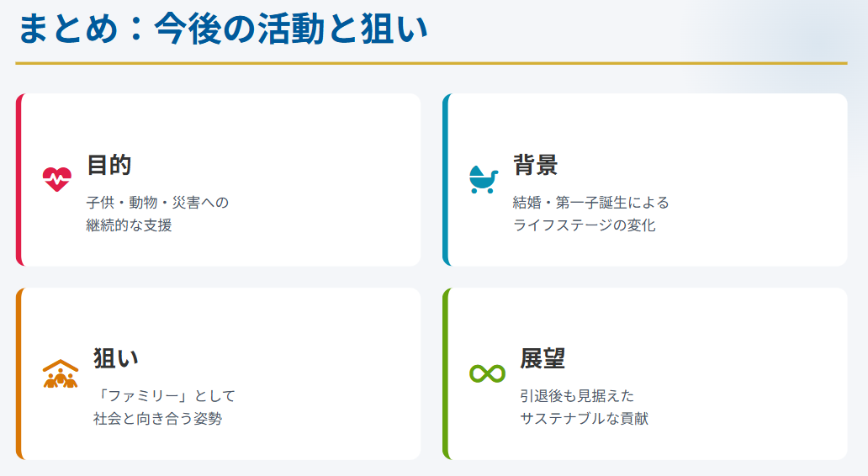The image size is (868, 476).
Task: Click the green infinity symbol icon
Action: (487, 373)
